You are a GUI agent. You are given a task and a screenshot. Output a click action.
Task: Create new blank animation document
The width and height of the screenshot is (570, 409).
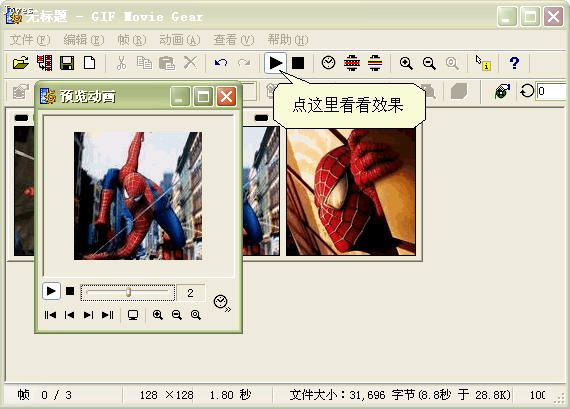click(x=89, y=63)
